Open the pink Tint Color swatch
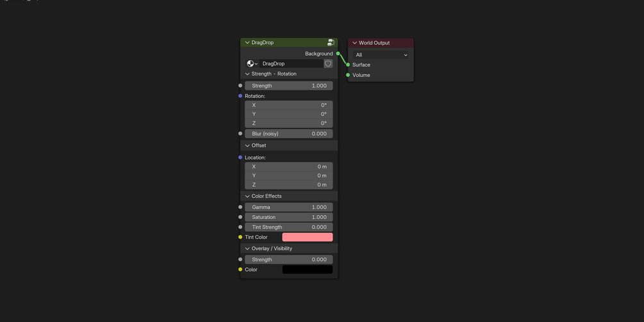 (307, 237)
